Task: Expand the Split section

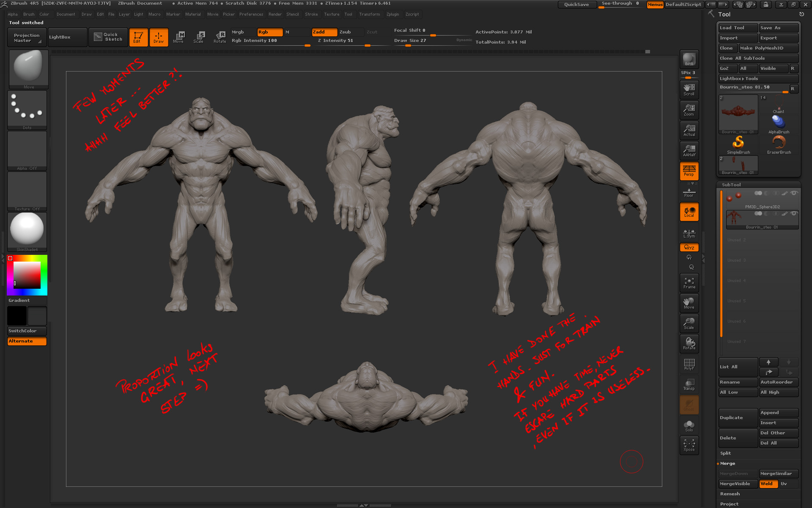Action: [x=726, y=453]
